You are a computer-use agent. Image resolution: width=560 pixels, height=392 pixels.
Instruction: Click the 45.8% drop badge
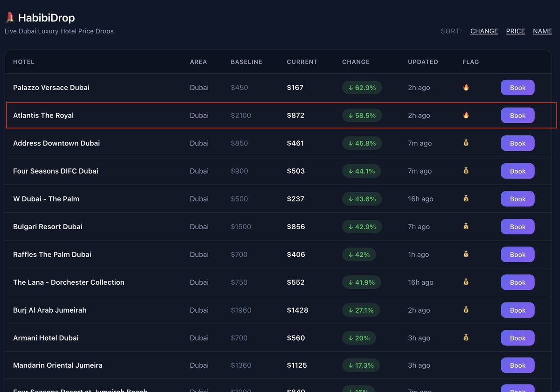(x=362, y=143)
